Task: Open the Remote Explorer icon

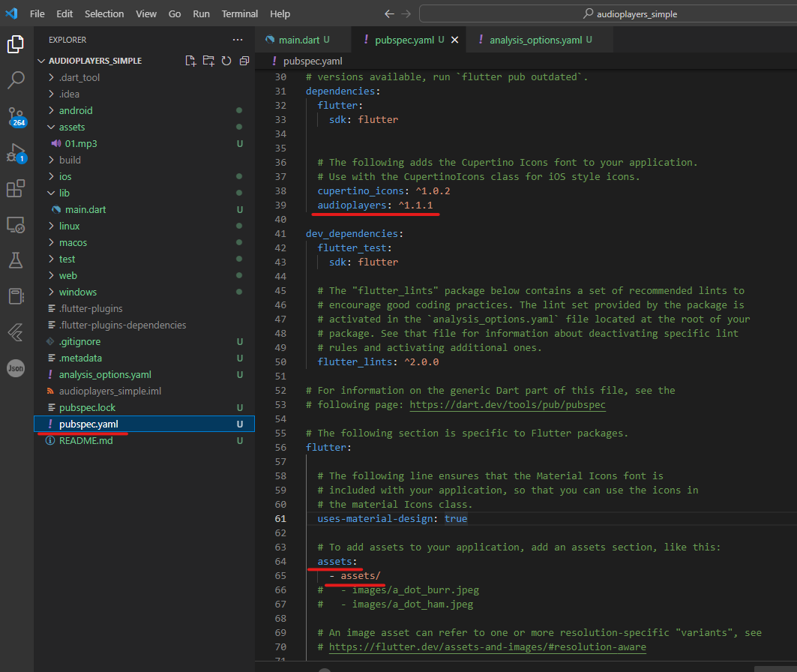Action: click(16, 225)
